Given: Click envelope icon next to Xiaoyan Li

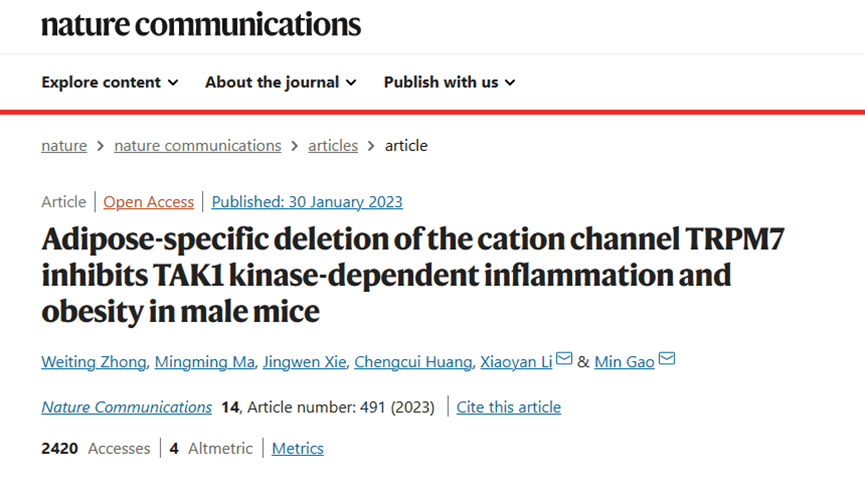Looking at the screenshot, I should 564,360.
